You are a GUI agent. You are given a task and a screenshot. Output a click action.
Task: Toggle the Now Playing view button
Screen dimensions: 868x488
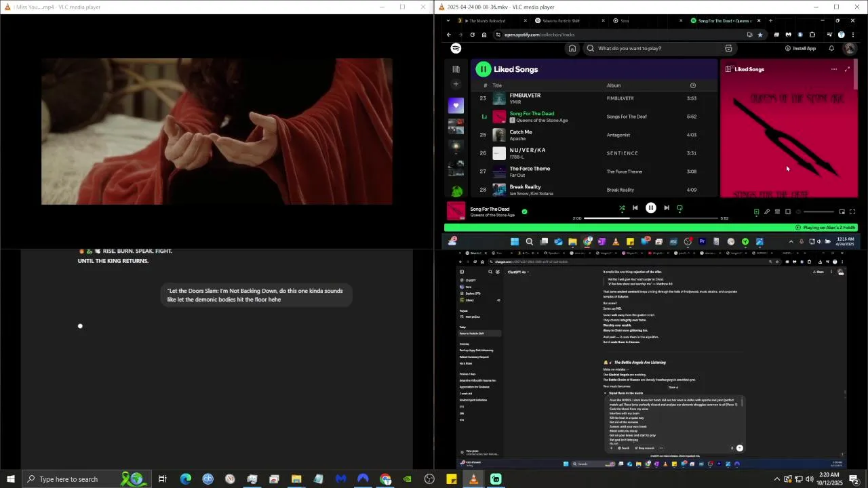click(756, 211)
